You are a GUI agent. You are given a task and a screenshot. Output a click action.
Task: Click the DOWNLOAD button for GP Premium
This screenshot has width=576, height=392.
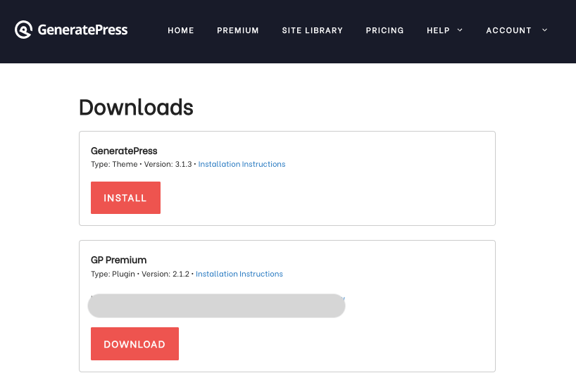tap(134, 343)
